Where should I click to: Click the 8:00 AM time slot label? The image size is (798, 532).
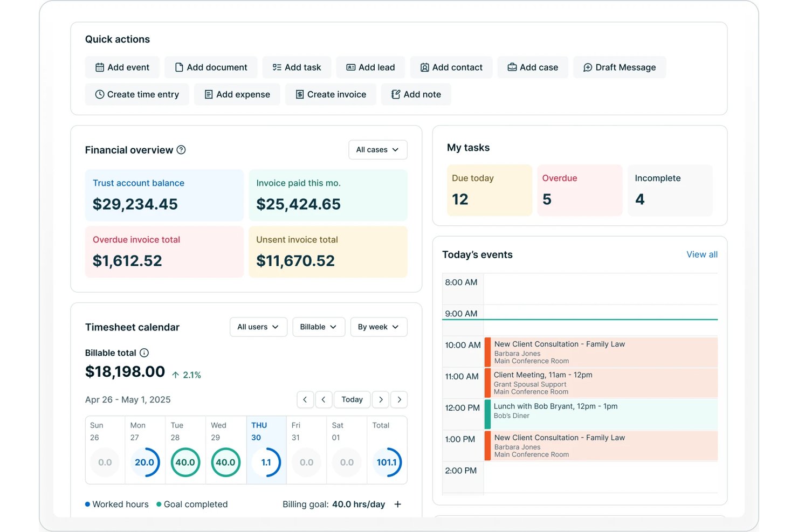pos(461,282)
